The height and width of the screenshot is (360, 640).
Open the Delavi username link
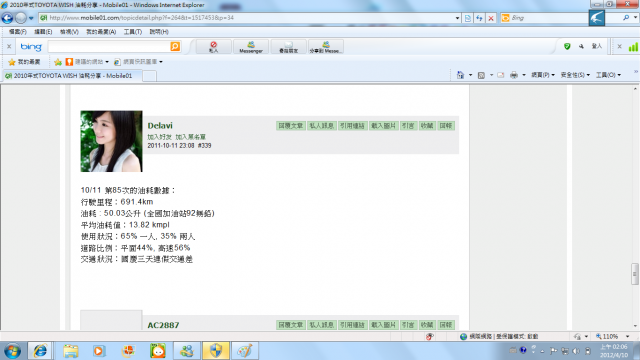click(x=160, y=126)
